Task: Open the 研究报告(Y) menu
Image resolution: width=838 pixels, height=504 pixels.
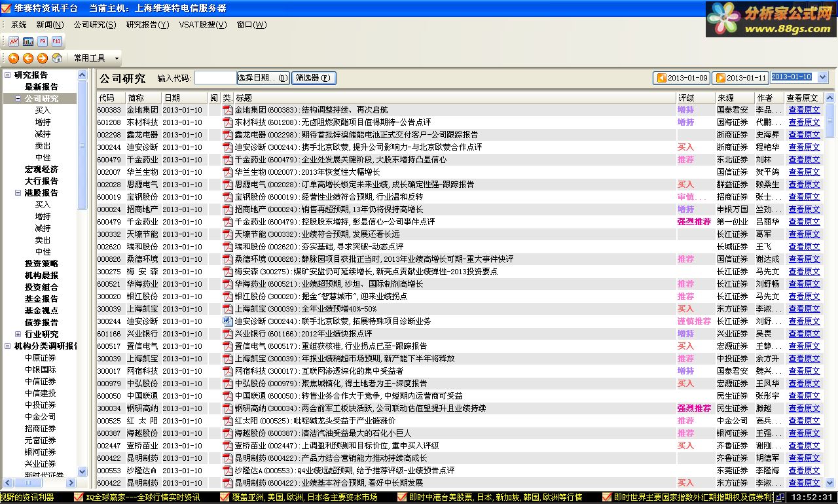Action: [x=147, y=25]
